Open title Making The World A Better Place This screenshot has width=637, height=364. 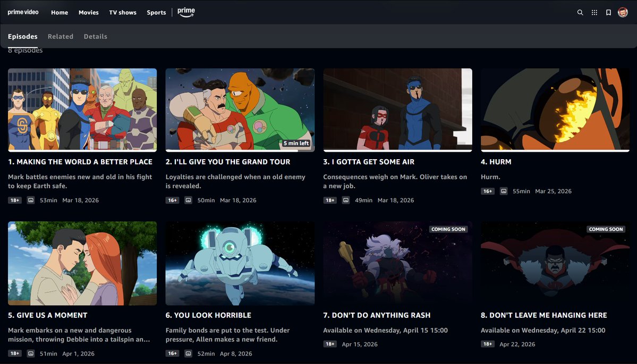(x=80, y=162)
